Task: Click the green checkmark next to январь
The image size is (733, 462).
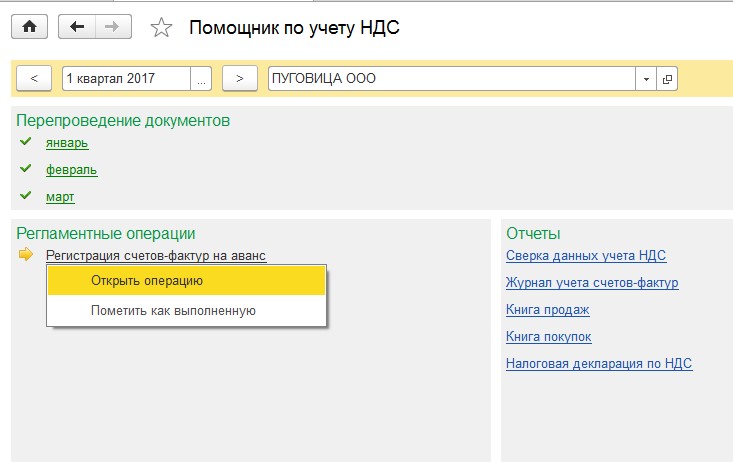Action: [x=26, y=141]
